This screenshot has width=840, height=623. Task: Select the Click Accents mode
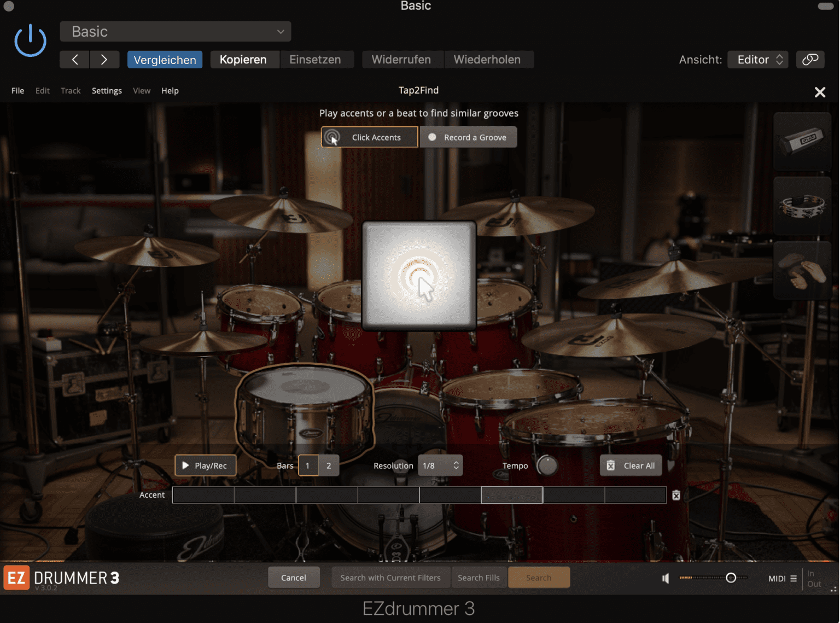click(370, 137)
